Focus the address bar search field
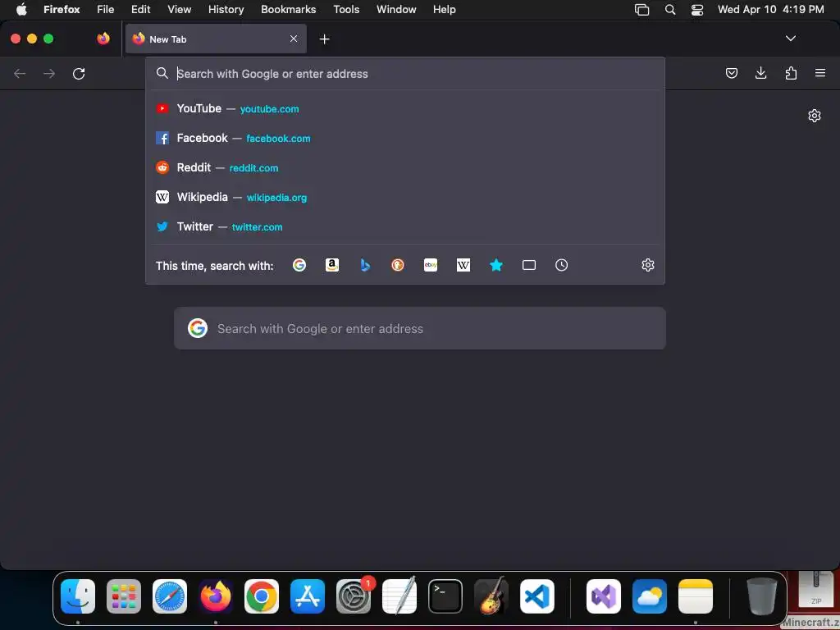 coord(405,74)
